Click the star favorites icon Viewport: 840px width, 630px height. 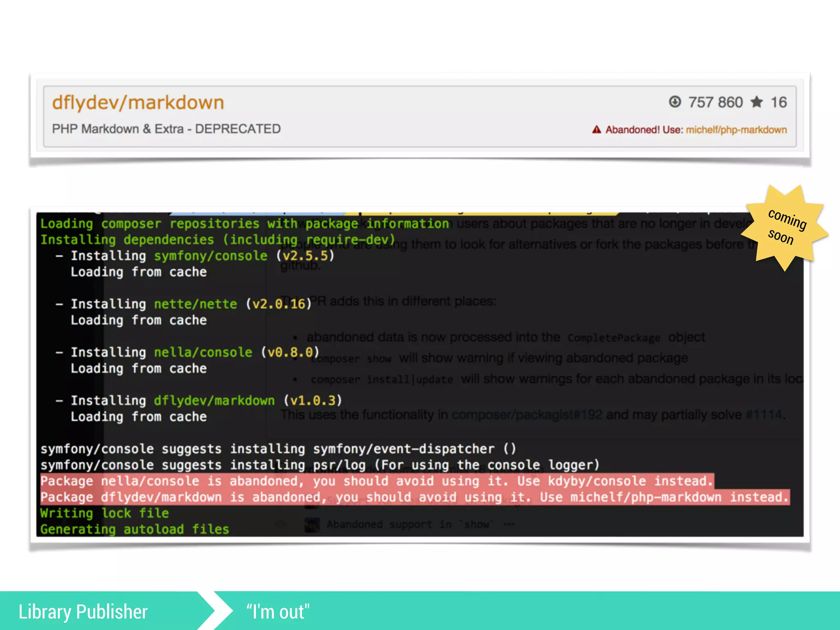point(757,102)
